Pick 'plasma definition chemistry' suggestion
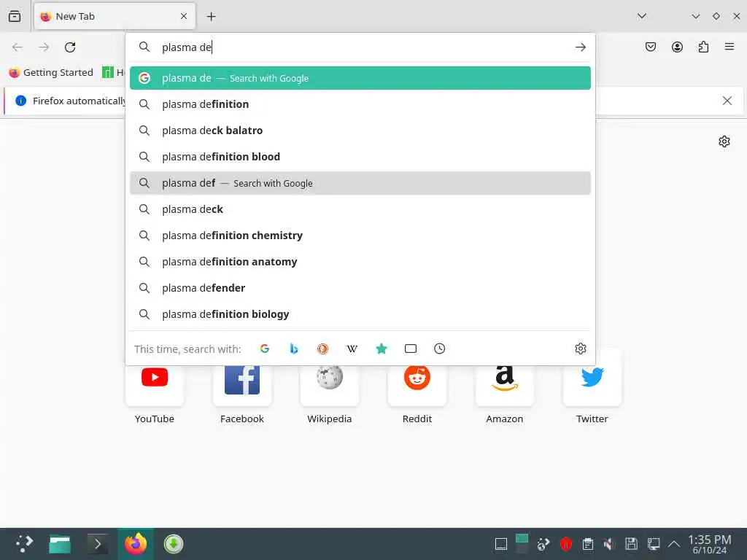The width and height of the screenshot is (747, 560). pyautogui.click(x=360, y=236)
